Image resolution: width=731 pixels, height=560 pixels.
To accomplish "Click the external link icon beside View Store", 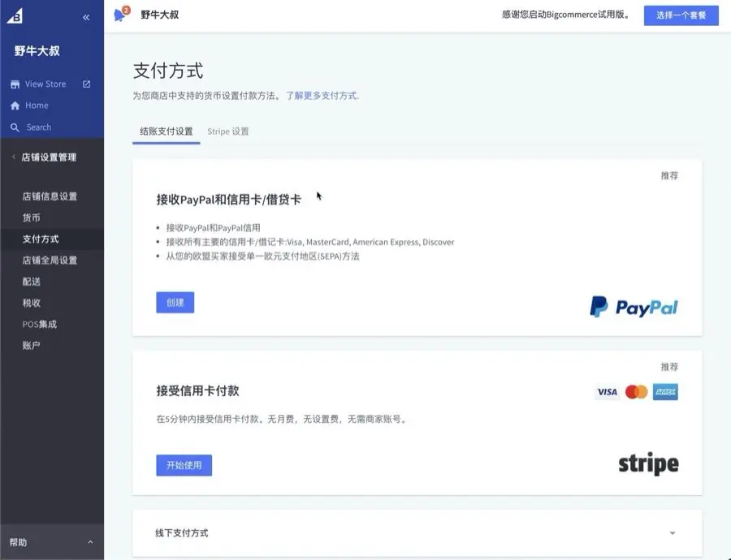I will click(x=87, y=84).
